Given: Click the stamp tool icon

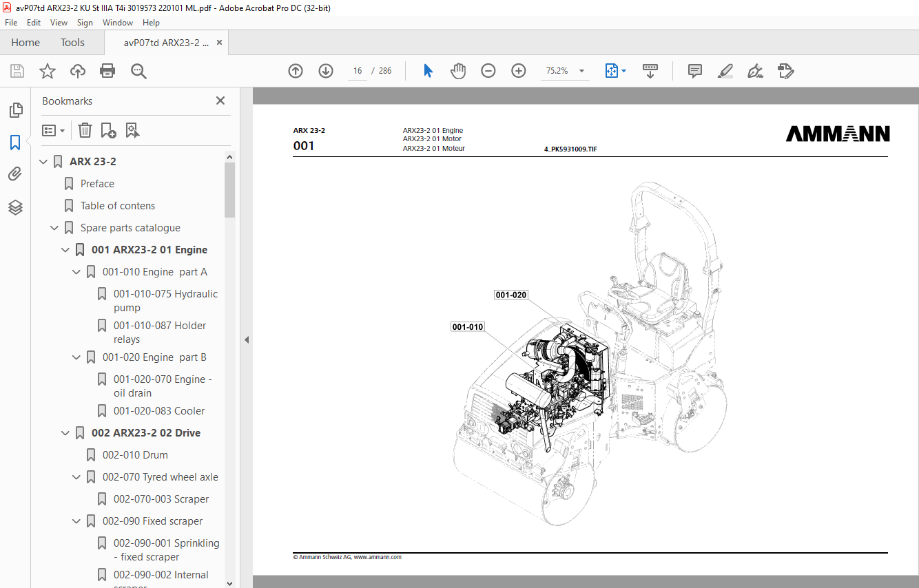Looking at the screenshot, I should point(785,71).
